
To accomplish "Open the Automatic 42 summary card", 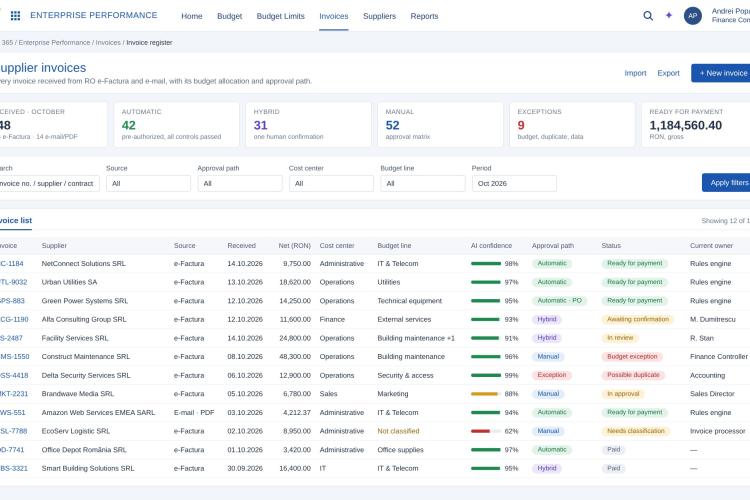I will tap(176, 124).
